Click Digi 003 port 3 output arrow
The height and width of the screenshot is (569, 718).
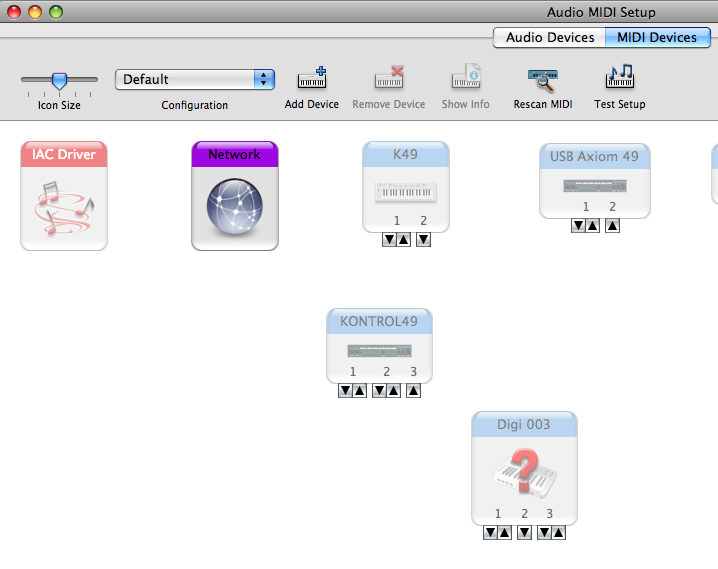coord(559,532)
